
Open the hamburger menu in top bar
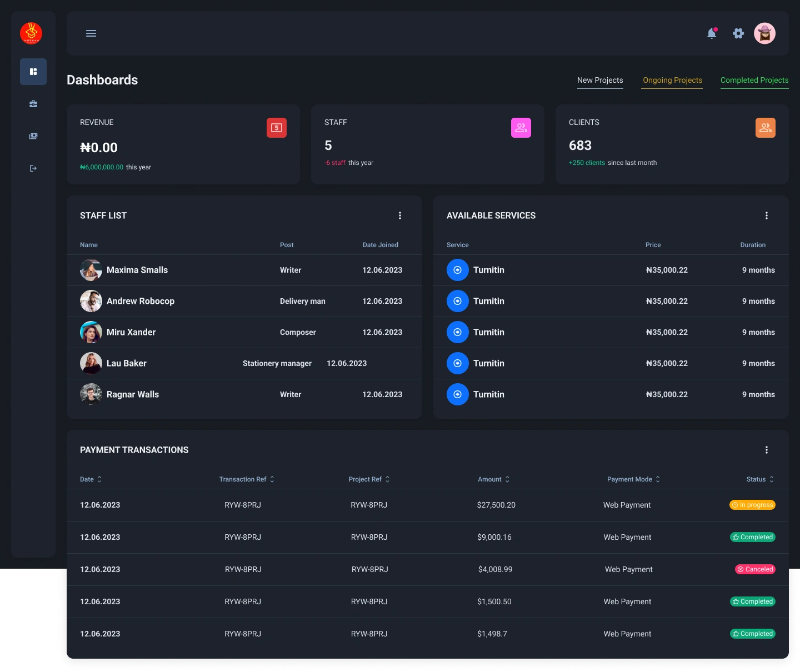click(x=91, y=33)
